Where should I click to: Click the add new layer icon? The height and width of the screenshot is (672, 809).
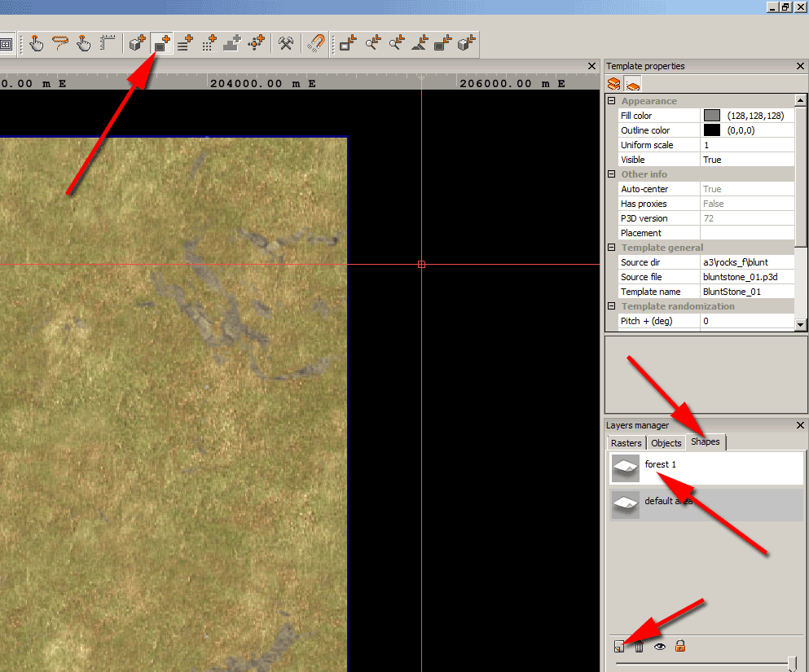pyautogui.click(x=618, y=645)
